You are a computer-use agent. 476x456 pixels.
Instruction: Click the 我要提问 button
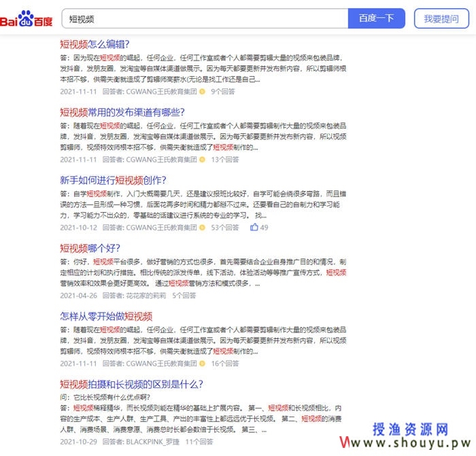pyautogui.click(x=441, y=18)
